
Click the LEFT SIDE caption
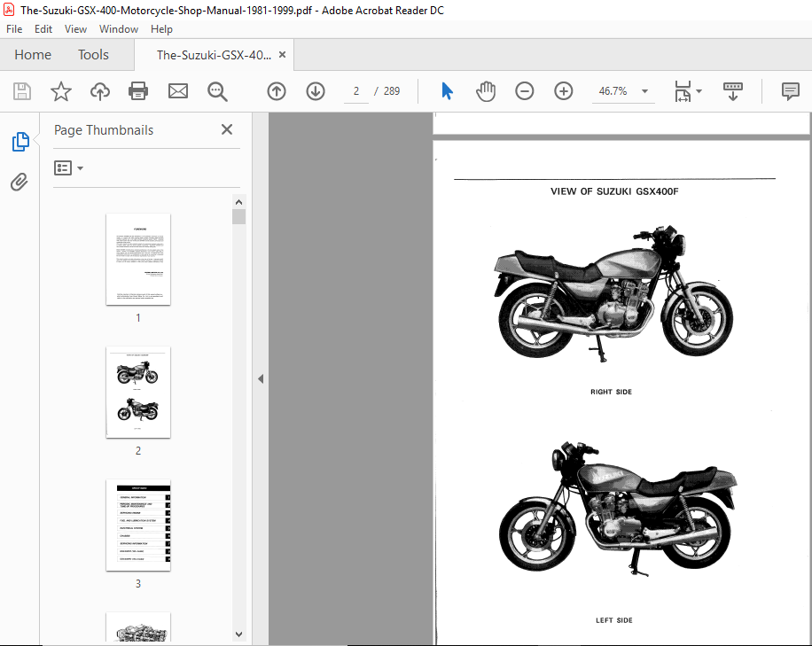tap(614, 620)
